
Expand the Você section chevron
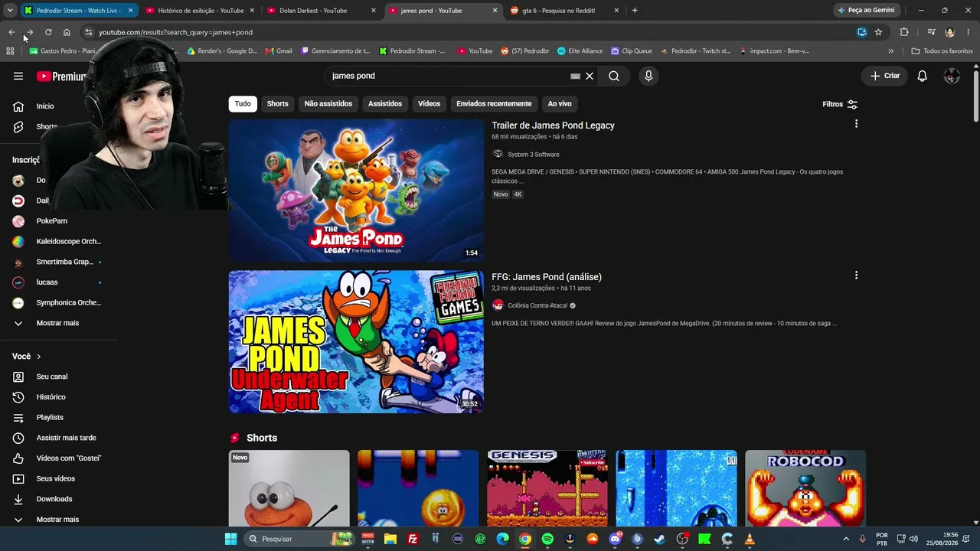point(39,357)
